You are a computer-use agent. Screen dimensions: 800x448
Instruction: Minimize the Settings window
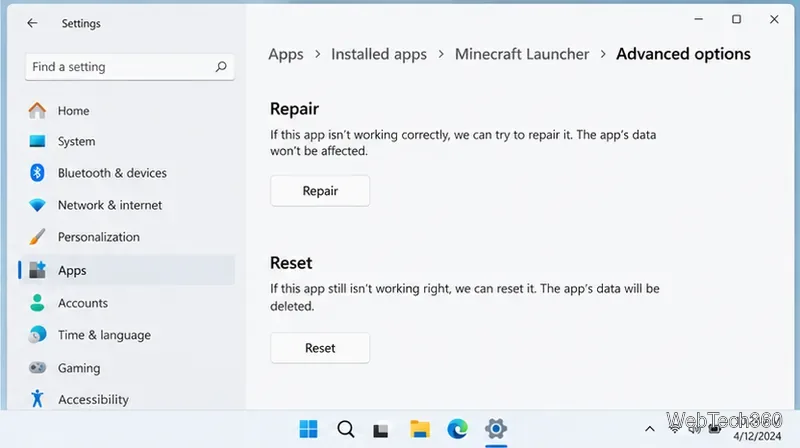coord(698,19)
